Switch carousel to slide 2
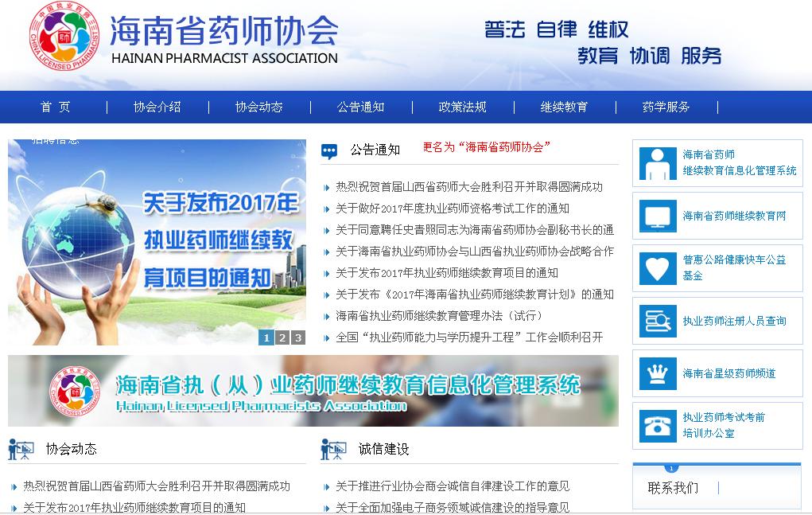The height and width of the screenshot is (515, 812). (282, 337)
